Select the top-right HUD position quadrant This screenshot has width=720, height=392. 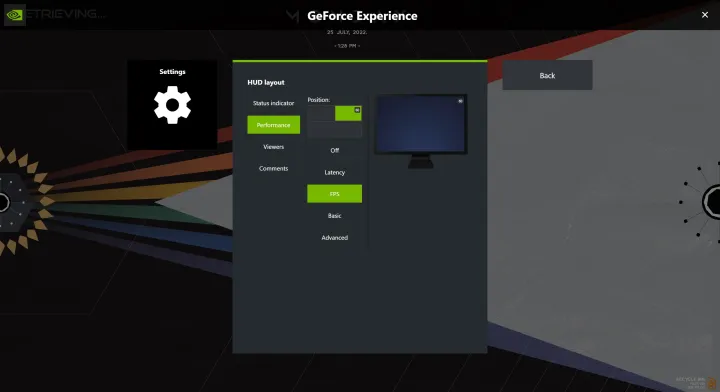pos(348,113)
